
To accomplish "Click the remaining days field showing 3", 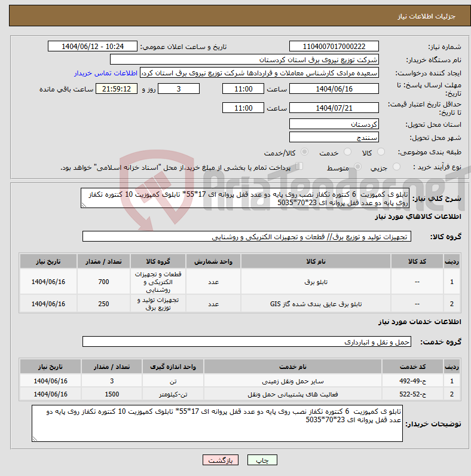I will 179,89.
